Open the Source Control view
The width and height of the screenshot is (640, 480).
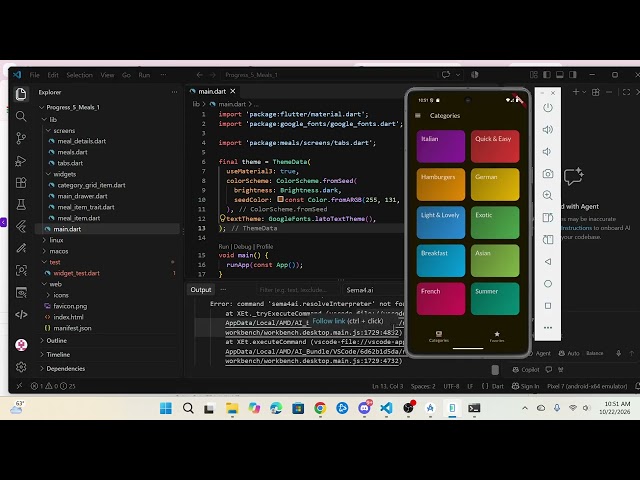click(x=21, y=138)
